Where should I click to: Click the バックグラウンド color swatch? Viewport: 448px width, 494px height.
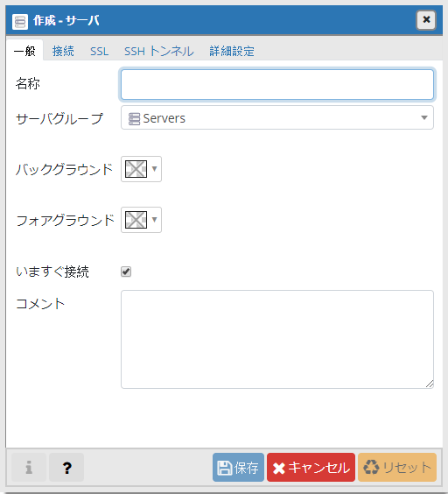click(136, 169)
